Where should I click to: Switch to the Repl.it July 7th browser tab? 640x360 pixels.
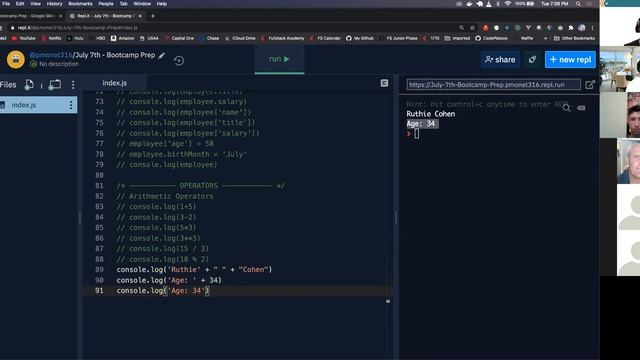click(104, 16)
